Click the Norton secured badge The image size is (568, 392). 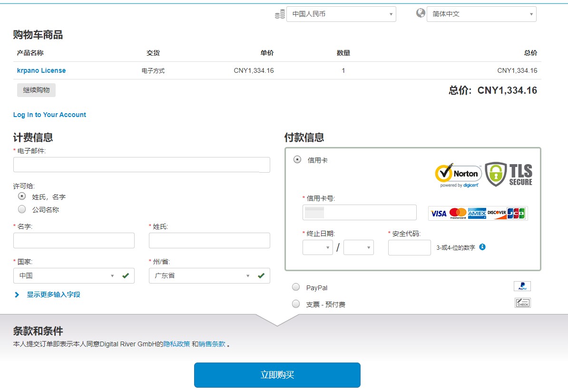pos(458,175)
